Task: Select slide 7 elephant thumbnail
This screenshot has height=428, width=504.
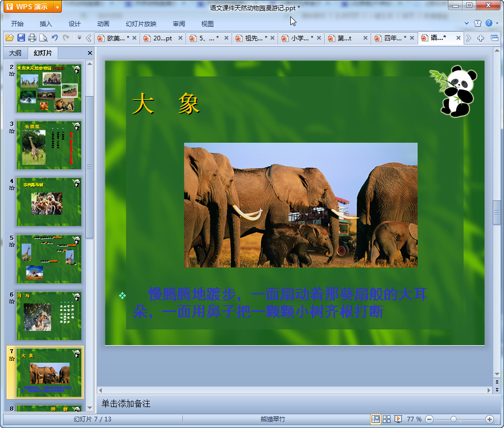Action: 49,373
